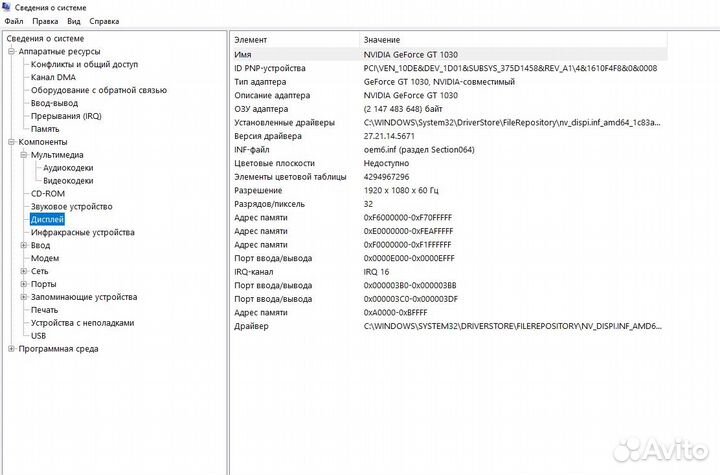Open the Справка menu
The image size is (720, 475).
[104, 21]
